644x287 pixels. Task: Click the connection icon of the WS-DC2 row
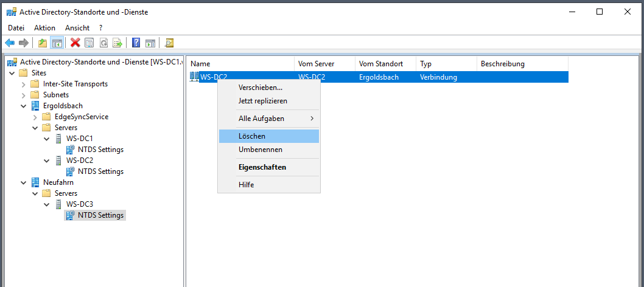click(x=194, y=77)
